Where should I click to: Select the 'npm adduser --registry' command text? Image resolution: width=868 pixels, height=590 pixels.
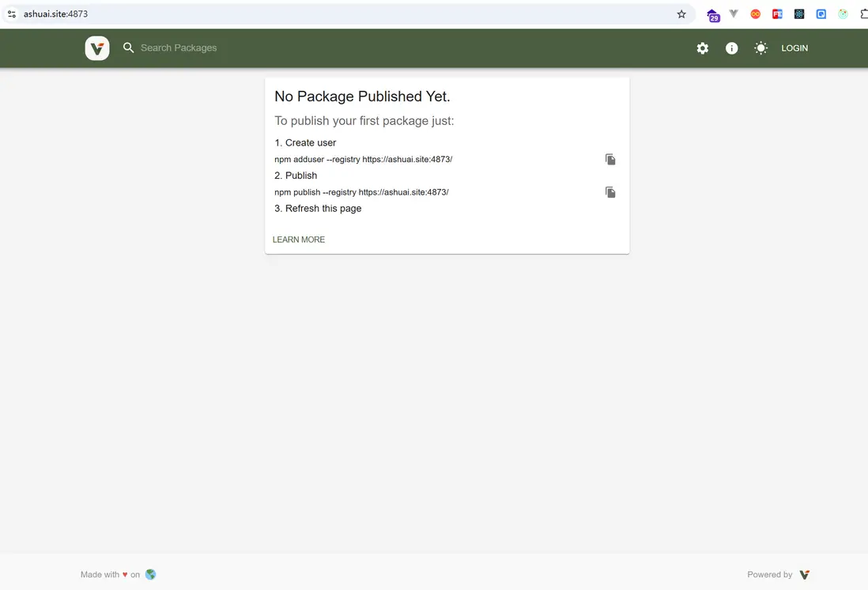pos(363,160)
